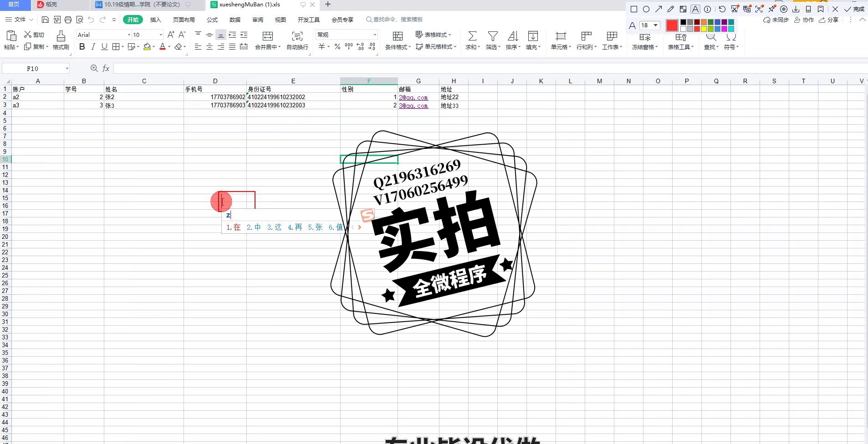Viewport: 868px width, 444px height.
Task: Open print preview icon
Action: tap(80, 20)
